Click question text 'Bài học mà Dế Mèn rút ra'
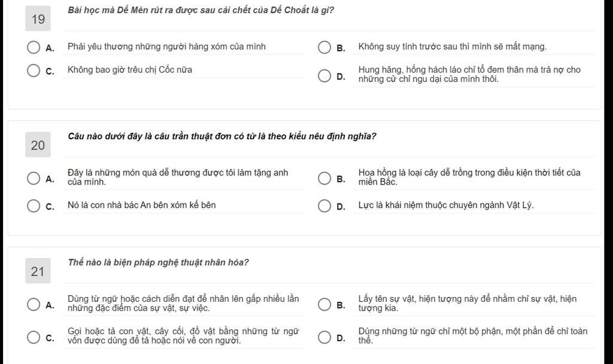The height and width of the screenshot is (364, 613). pos(201,10)
